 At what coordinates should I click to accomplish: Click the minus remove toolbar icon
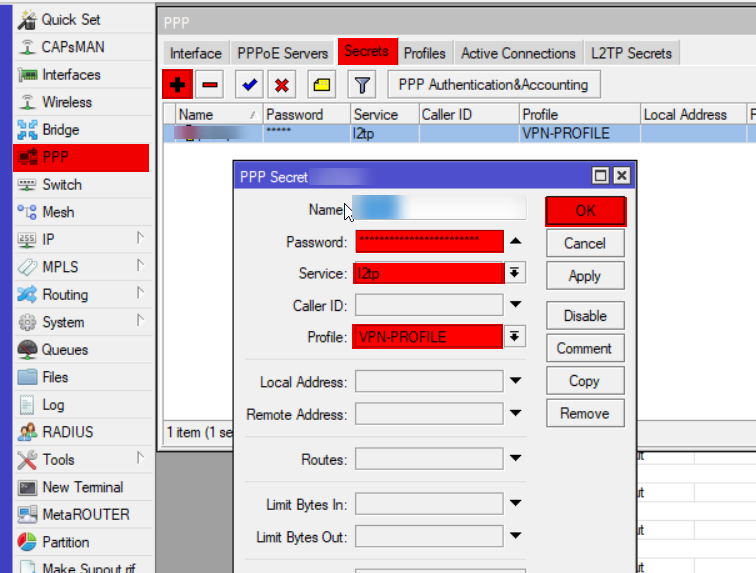tap(209, 85)
